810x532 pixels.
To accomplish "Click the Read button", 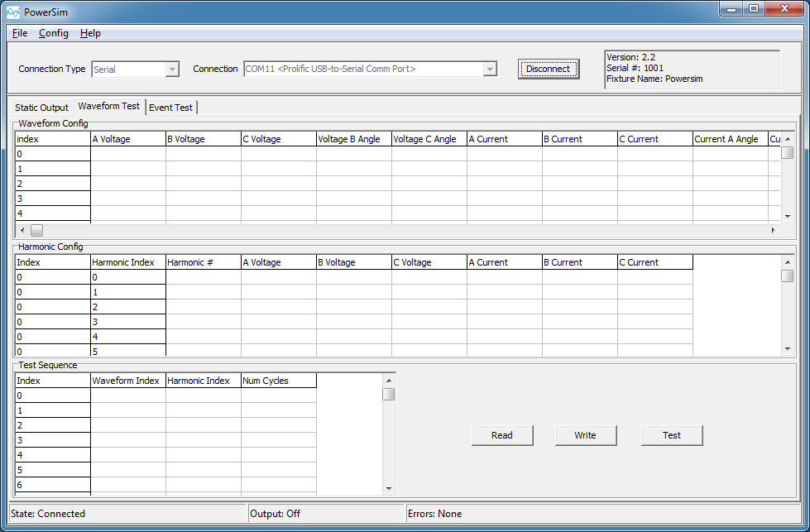I will 502,435.
